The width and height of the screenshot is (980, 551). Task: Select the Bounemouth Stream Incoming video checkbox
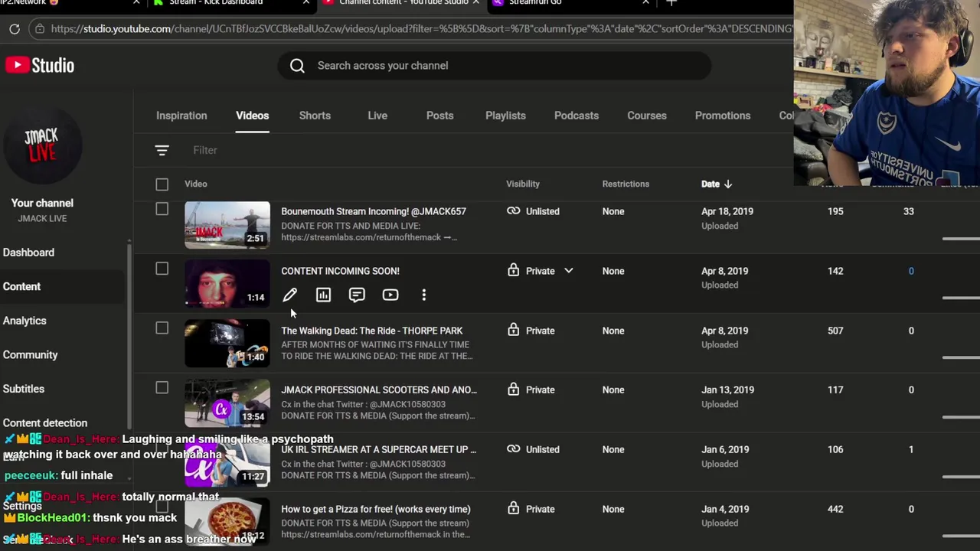coord(162,209)
